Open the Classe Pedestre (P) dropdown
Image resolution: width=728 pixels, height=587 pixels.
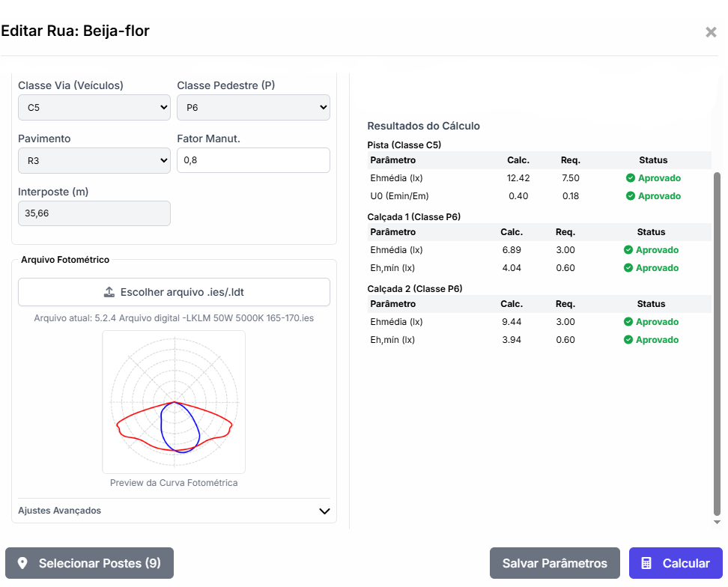(x=253, y=108)
